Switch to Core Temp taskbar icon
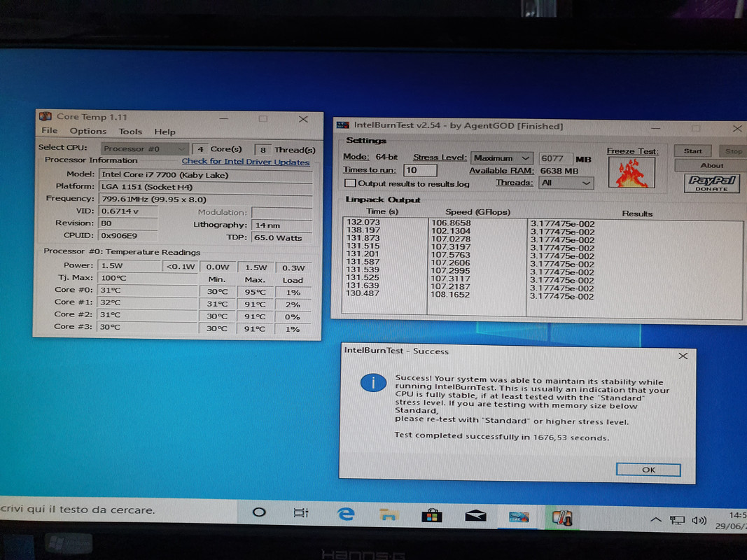The image size is (747, 560). click(561, 517)
